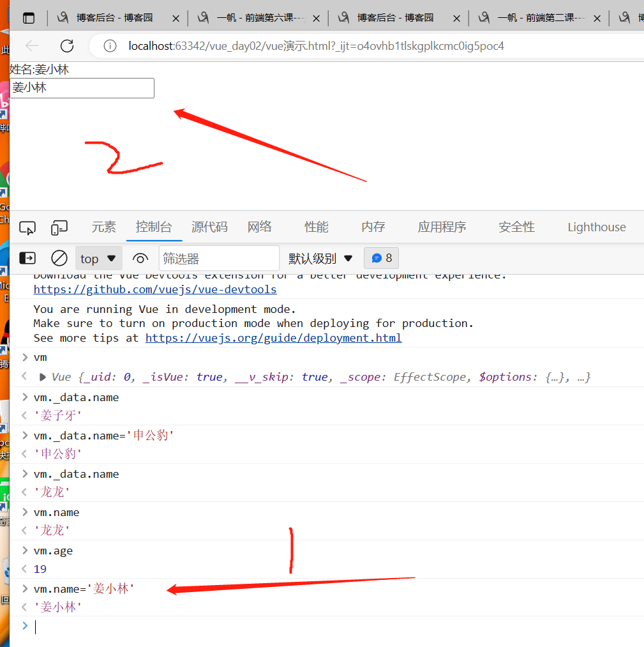Switch to the 性能 DevTools tab
This screenshot has height=647, width=644.
[316, 227]
